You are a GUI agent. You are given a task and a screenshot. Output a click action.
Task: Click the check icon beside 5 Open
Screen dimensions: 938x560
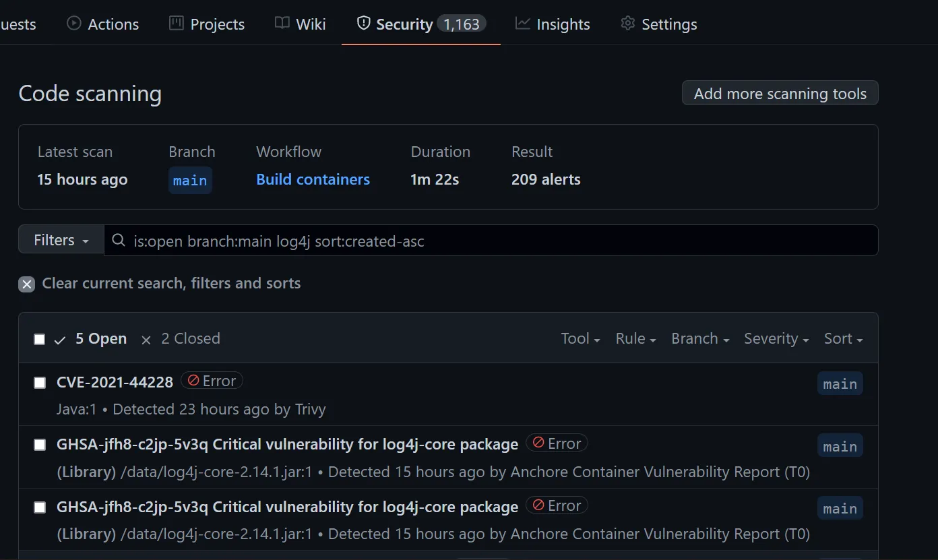click(x=60, y=340)
